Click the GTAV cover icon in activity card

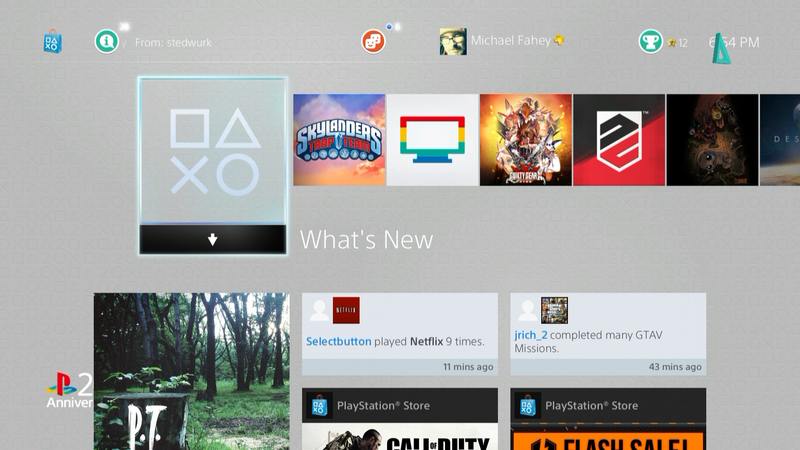pos(555,310)
